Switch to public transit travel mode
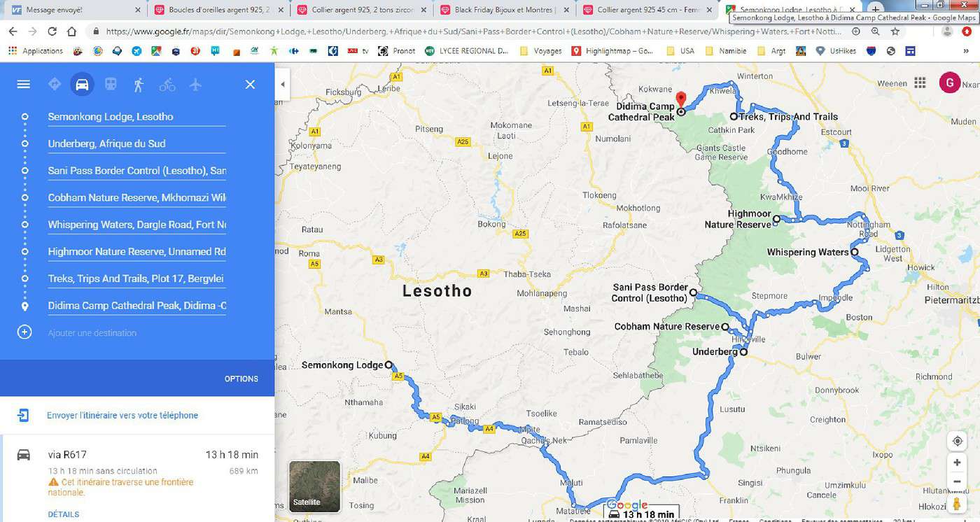980x522 pixels. pos(111,85)
